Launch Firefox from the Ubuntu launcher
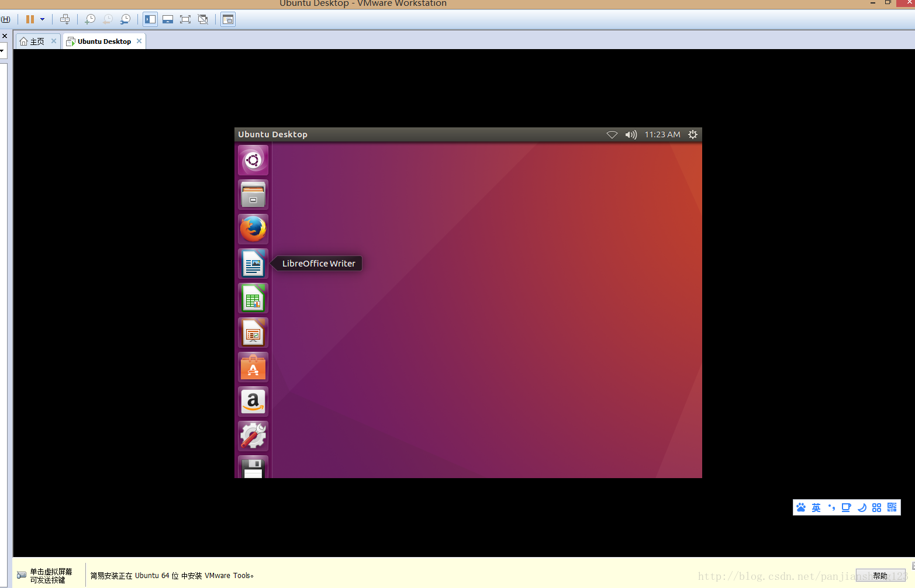 click(253, 229)
